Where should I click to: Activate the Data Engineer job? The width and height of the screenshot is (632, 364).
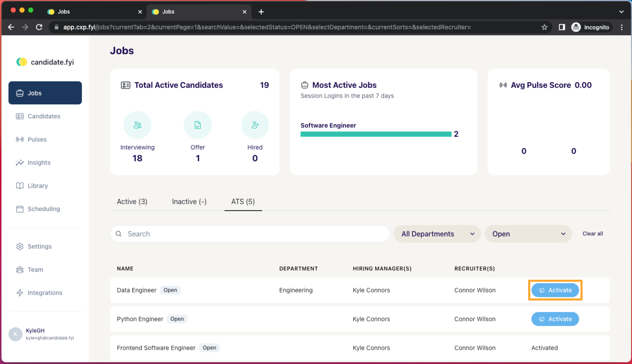pos(556,290)
